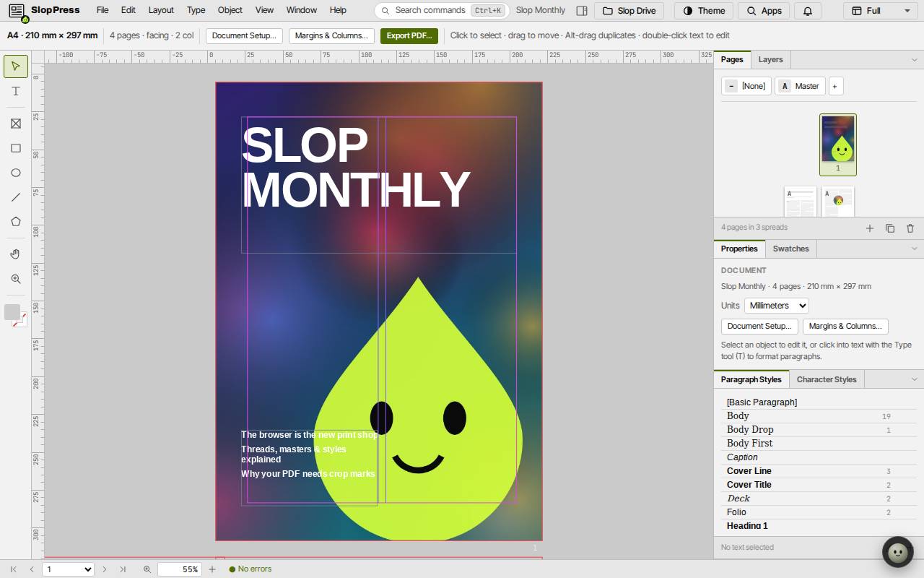The width and height of the screenshot is (924, 578).
Task: Open Margins & Columns in Properties panel
Action: click(845, 327)
